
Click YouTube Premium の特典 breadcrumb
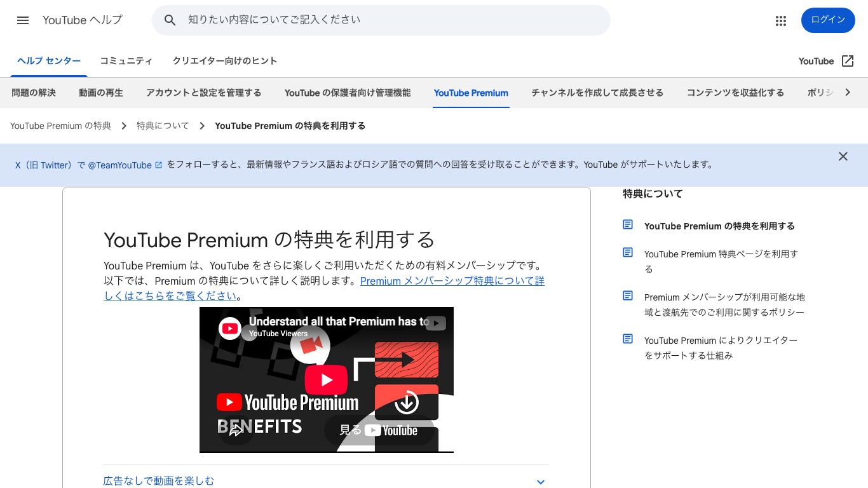click(x=60, y=126)
